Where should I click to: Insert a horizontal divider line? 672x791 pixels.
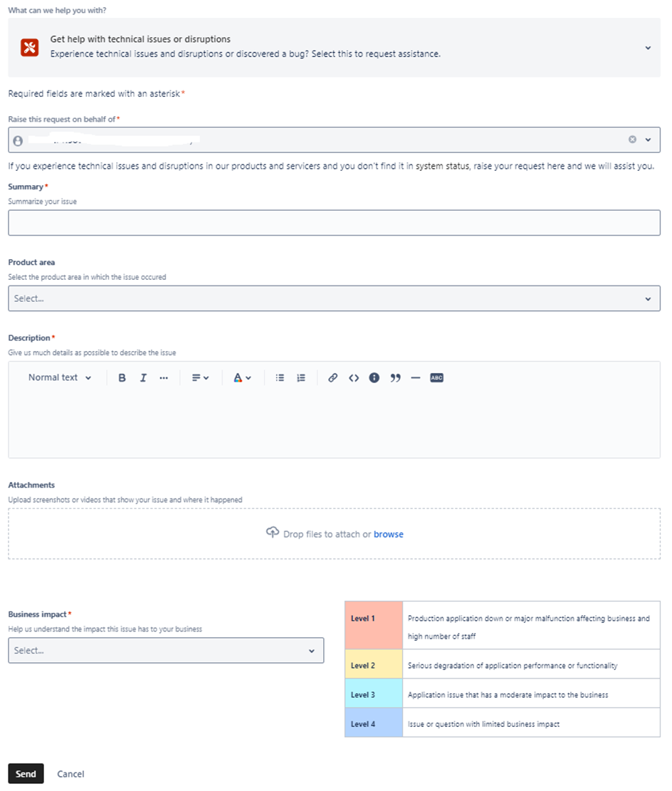click(416, 378)
